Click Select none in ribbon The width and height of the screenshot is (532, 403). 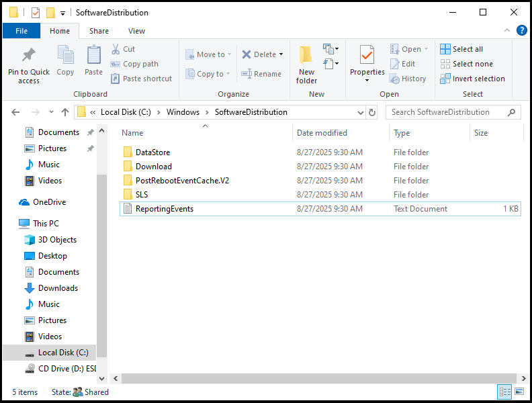click(x=466, y=64)
